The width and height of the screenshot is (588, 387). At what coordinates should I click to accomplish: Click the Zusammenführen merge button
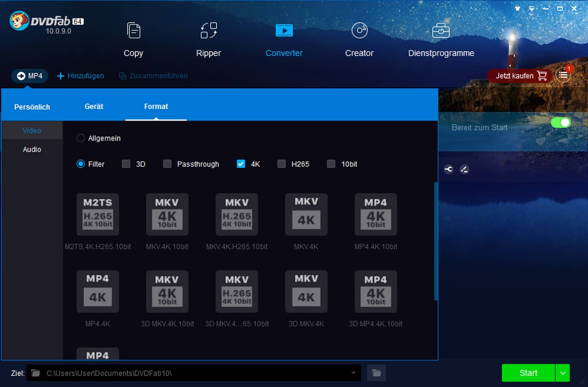tap(153, 76)
